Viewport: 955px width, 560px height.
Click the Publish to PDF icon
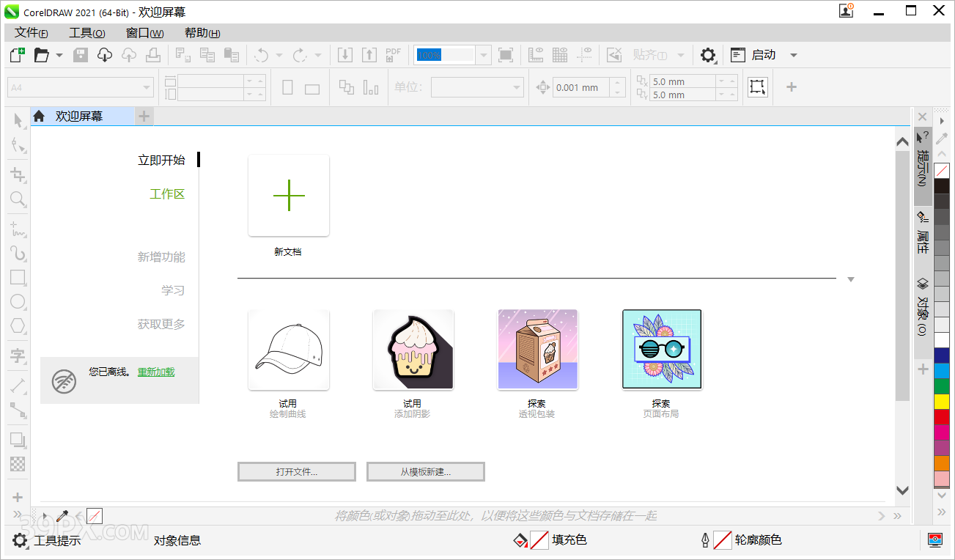pyautogui.click(x=394, y=55)
